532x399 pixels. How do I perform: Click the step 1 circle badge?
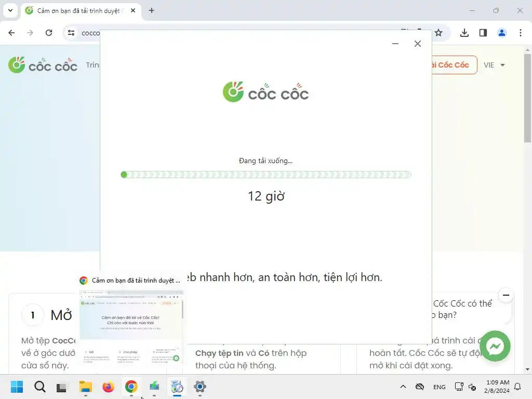[x=33, y=315]
